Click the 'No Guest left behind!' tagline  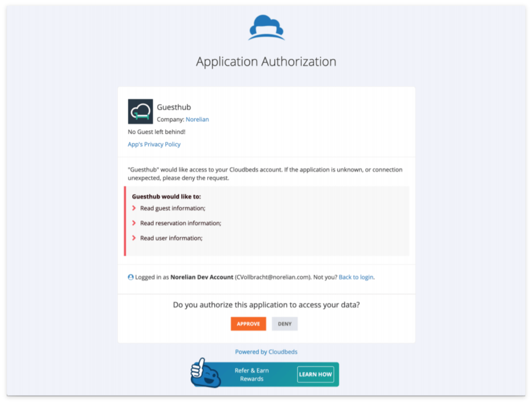(x=156, y=132)
